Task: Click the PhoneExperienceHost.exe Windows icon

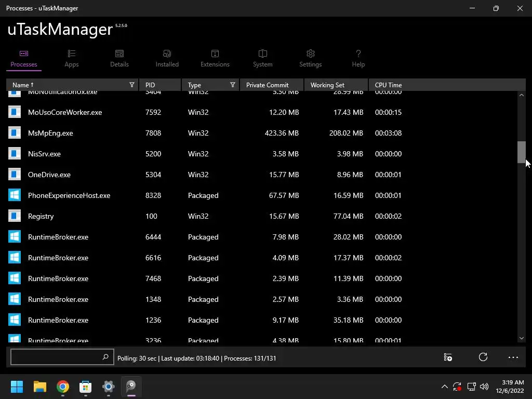Action: [15, 195]
